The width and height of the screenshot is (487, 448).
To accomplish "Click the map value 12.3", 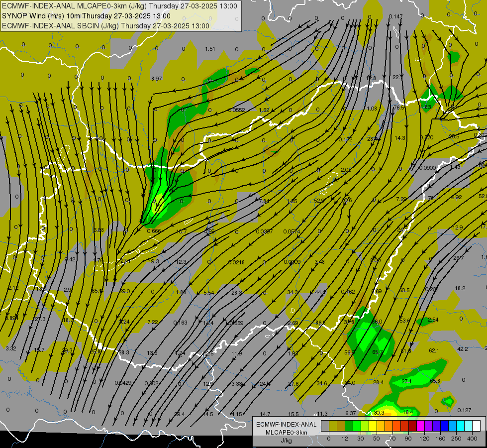I will tap(181, 262).
